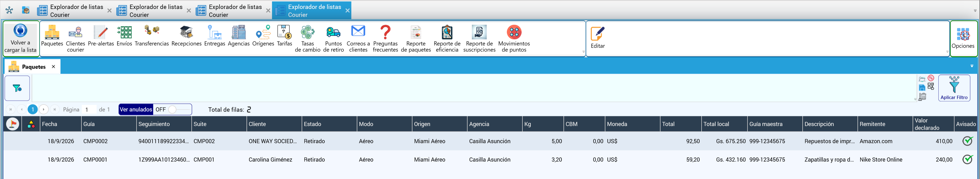980x179 pixels.
Task: Click the Avisado checkmark in row CMP0001
Action: 967,159
